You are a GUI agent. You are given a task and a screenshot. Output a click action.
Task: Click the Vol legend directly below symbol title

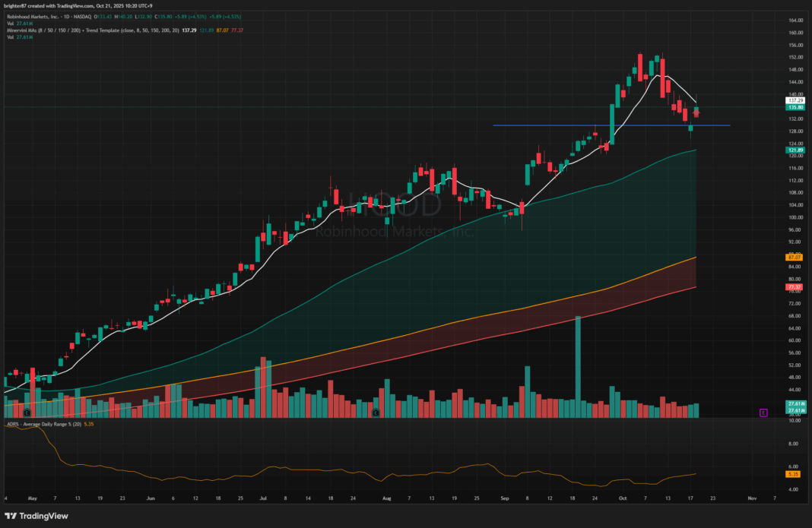coord(11,24)
